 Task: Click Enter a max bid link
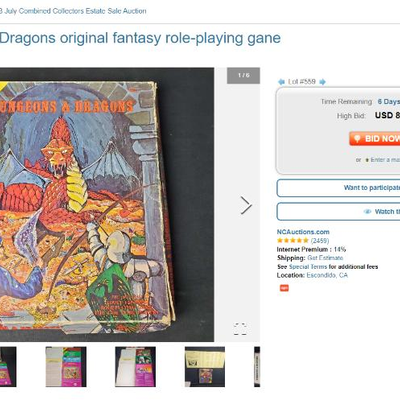coord(383,160)
